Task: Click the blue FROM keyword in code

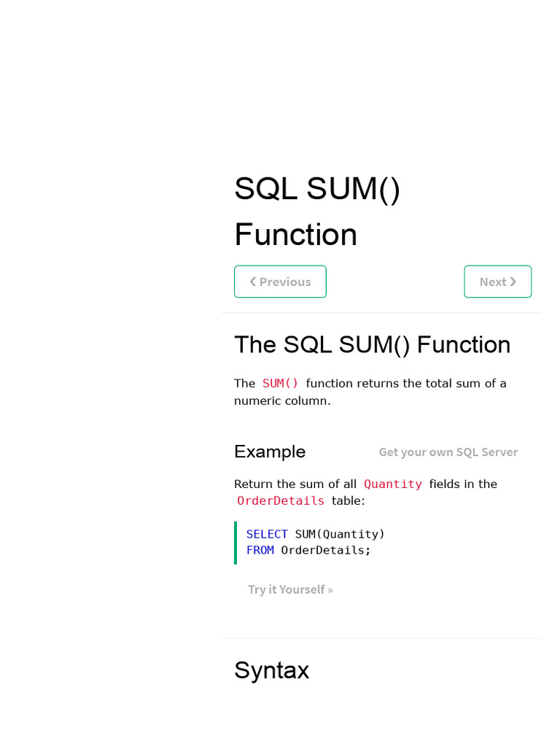Action: (x=260, y=550)
